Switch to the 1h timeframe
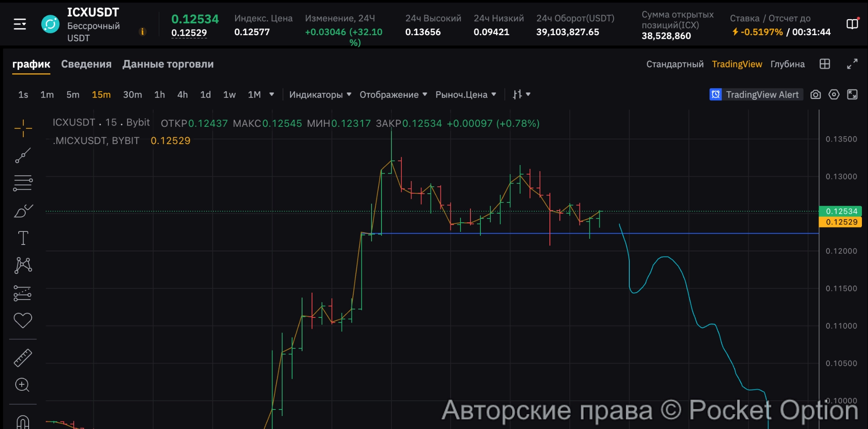 pos(159,95)
